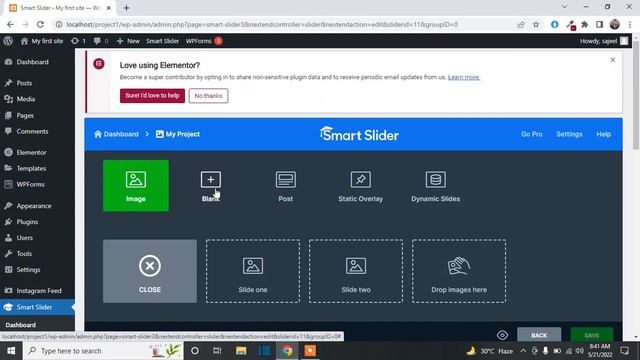Select the Image slide type
The height and width of the screenshot is (360, 640).
[x=136, y=186]
